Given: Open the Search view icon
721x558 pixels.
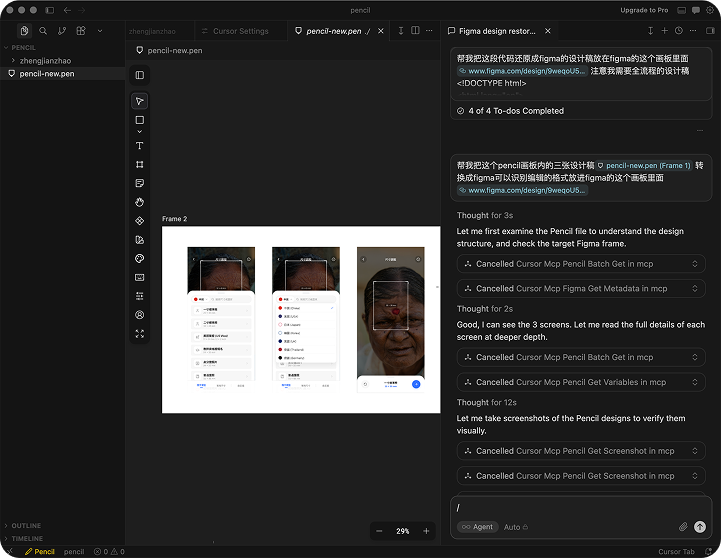Looking at the screenshot, I should [x=43, y=31].
